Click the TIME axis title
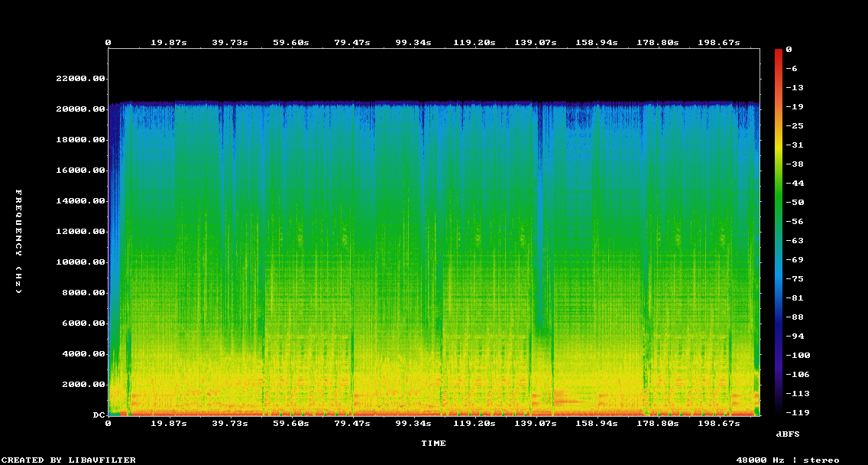Viewport: 868px width, 465px height. tap(433, 444)
